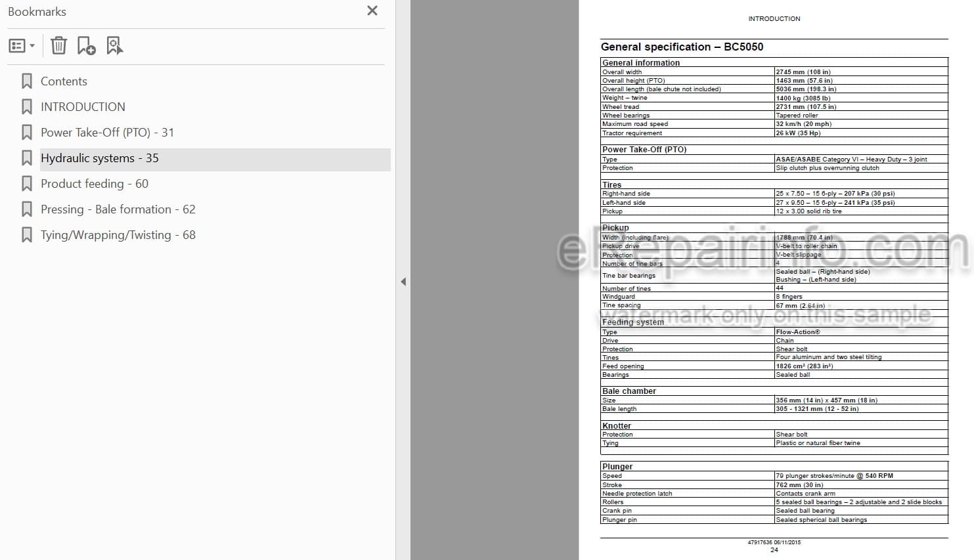
Task: Click the page number 24 footer
Action: click(774, 550)
